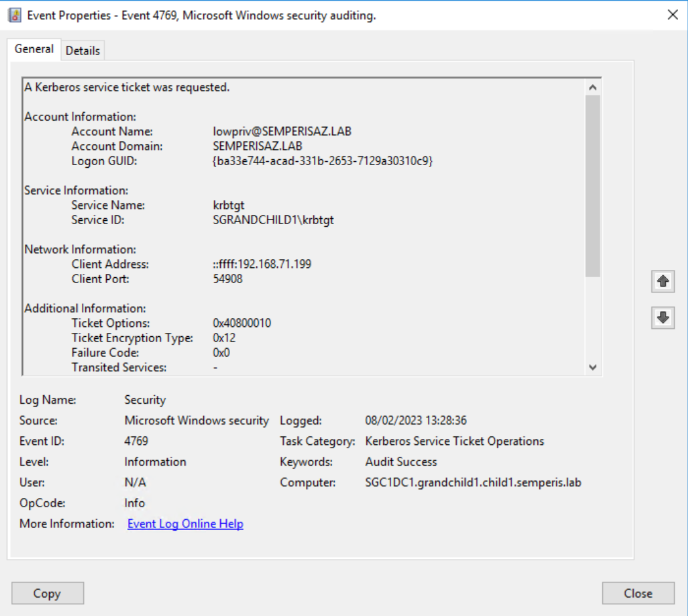This screenshot has height=616, width=688.
Task: Open the Event Log Online Help link
Action: 185,524
